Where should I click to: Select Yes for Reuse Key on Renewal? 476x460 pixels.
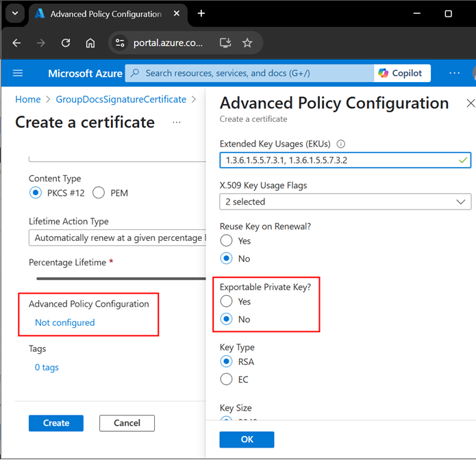[x=226, y=241]
